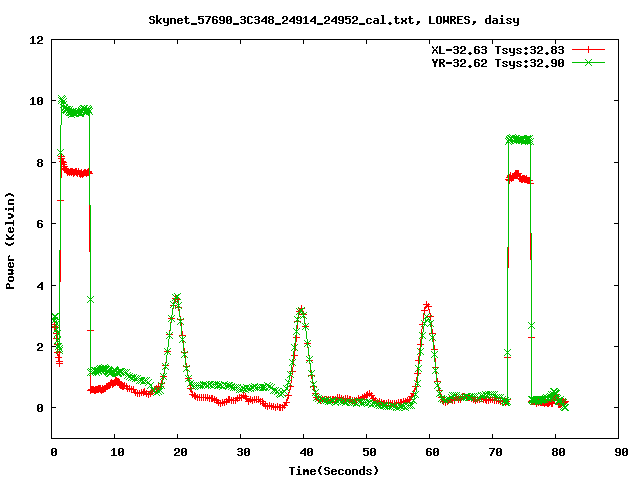Click x-axis tick label 70
The width and height of the screenshot is (640, 480).
[496, 452]
